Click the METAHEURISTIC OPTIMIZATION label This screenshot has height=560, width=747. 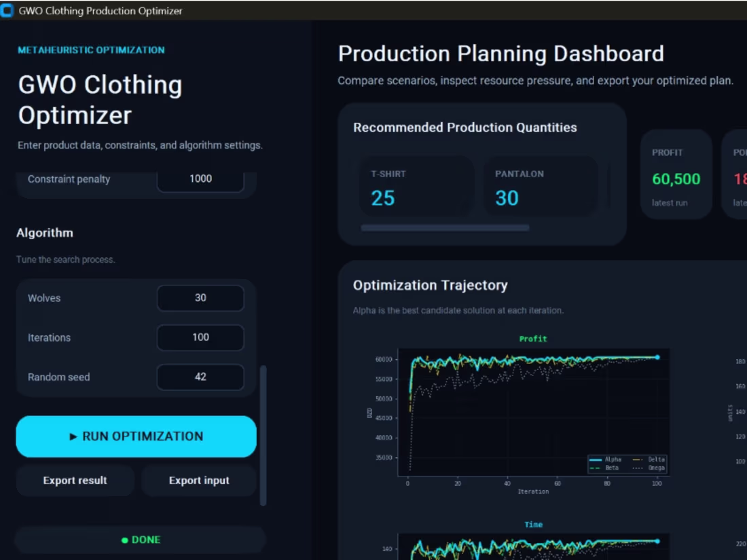tap(91, 50)
